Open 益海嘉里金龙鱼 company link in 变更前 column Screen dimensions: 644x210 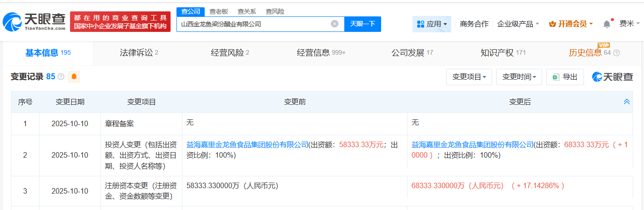point(247,145)
